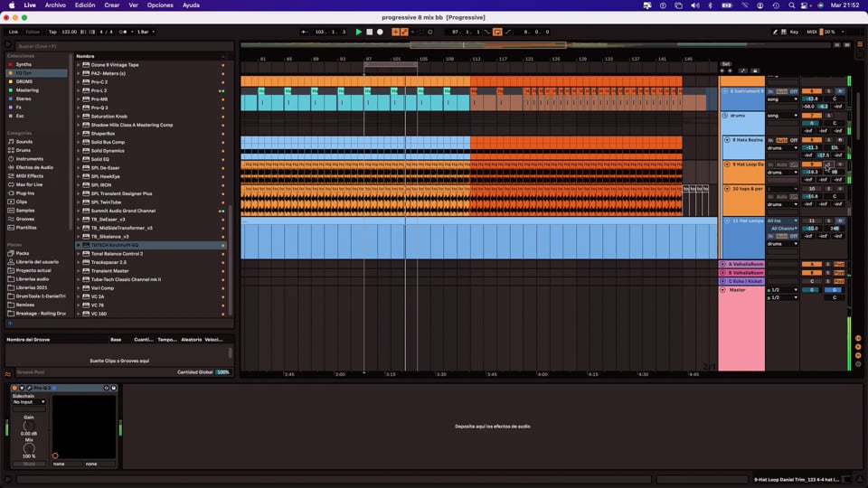Screen dimensions: 868x488
Task: Toggle return A ValhallaRoom activator
Action: 812,265
